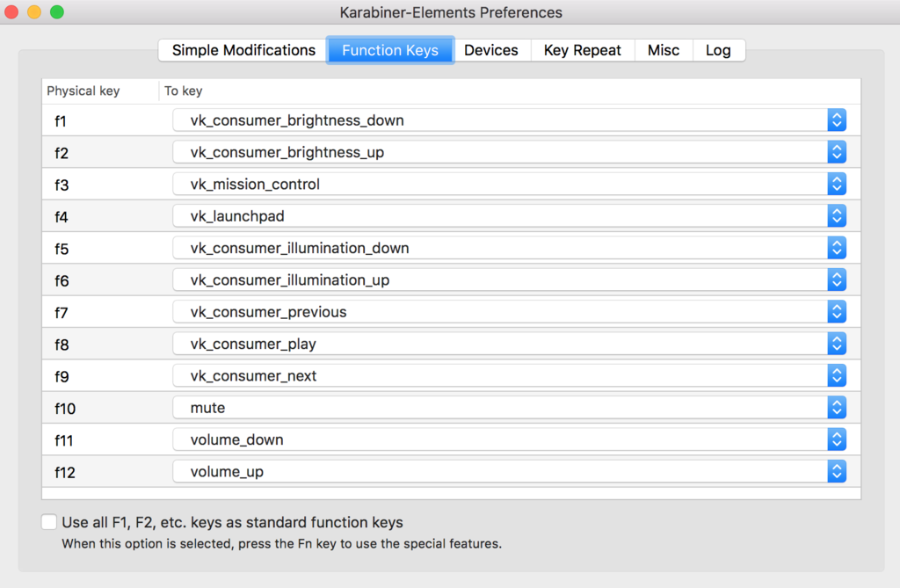
Task: Click the f9 next dropdown arrow
Action: coord(837,375)
